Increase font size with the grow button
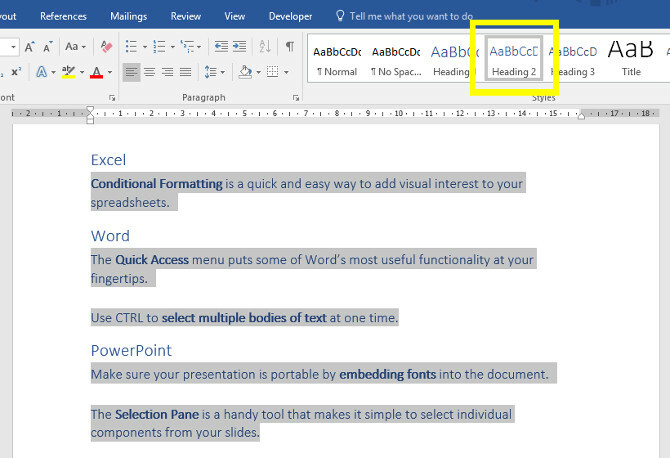 pos(29,47)
